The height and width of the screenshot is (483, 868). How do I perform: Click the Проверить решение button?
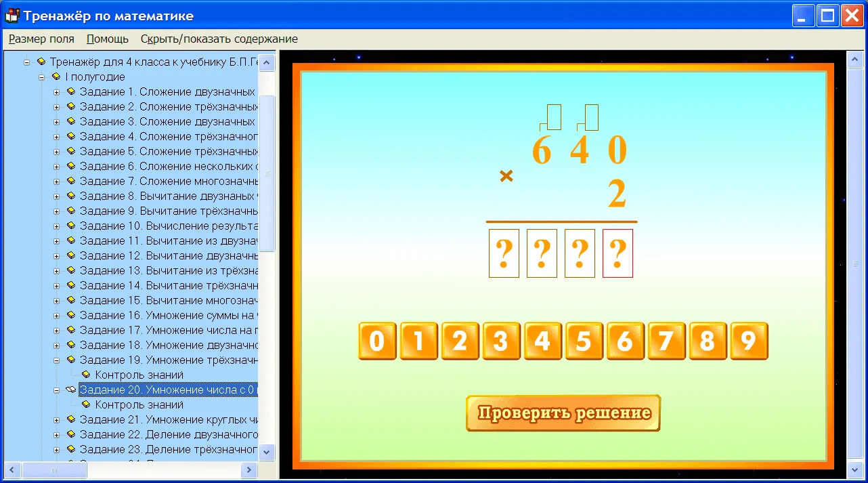pyautogui.click(x=563, y=413)
